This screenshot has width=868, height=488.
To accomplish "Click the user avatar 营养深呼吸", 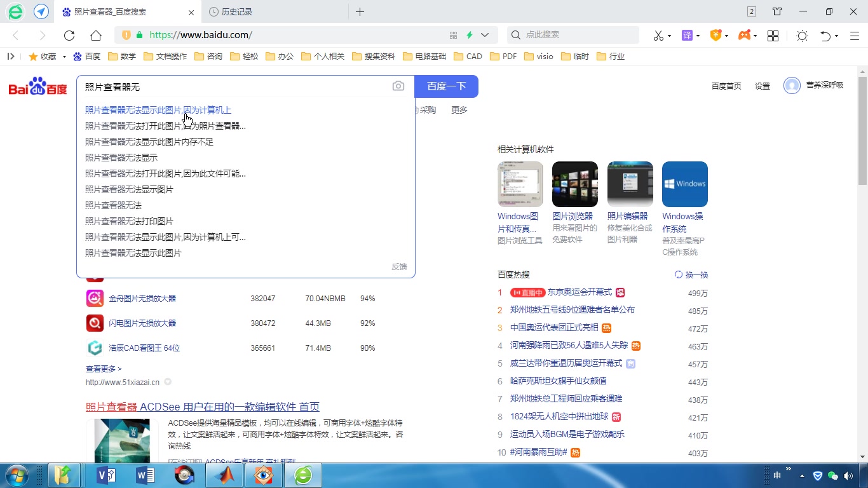I will (792, 85).
